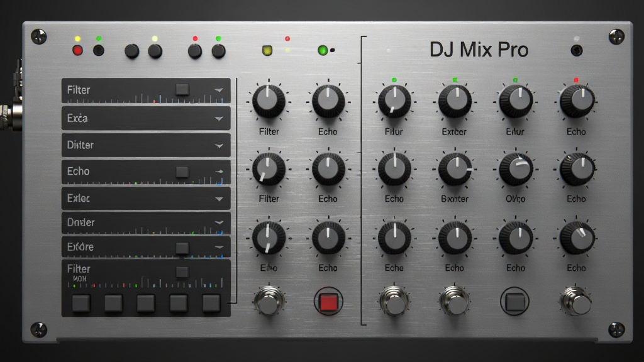Click the small top-row black knob under the red LED
This screenshot has height=362, width=644.
[x=195, y=52]
